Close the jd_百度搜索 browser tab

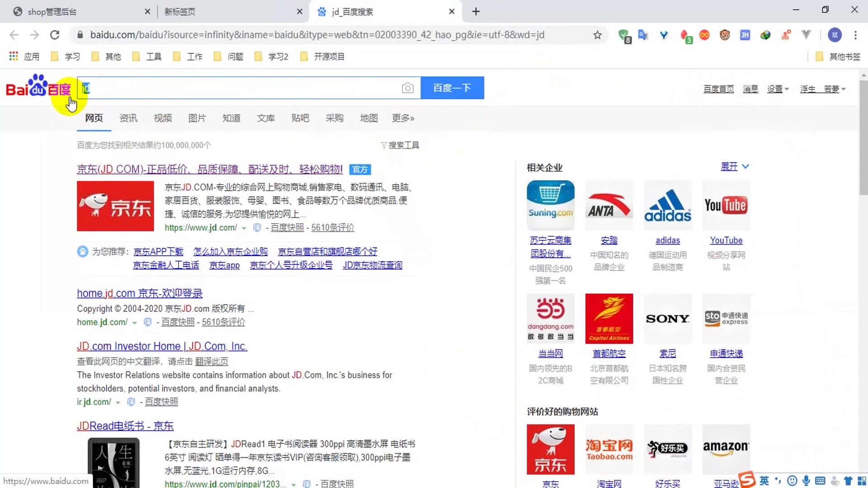452,12
